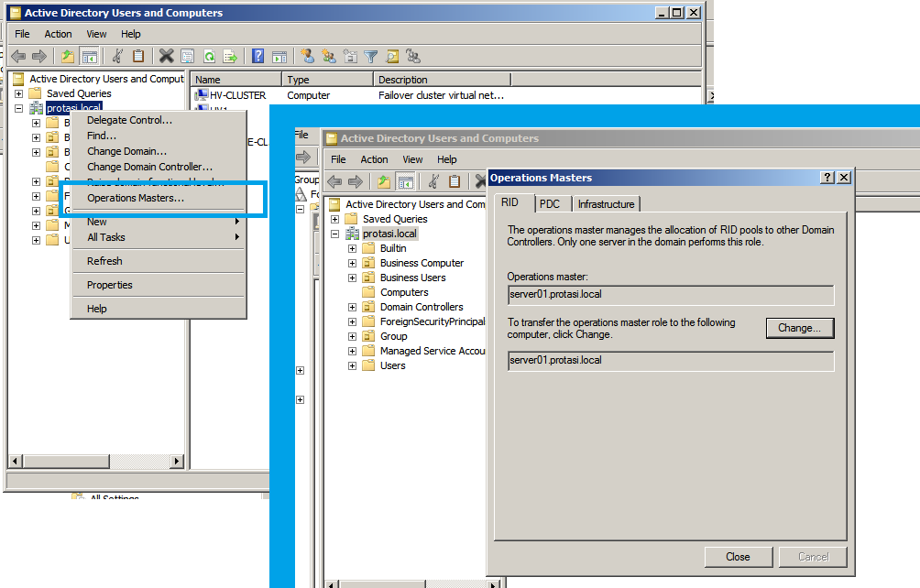
Task: Click the Filter funnel toolbar icon
Action: [x=371, y=56]
